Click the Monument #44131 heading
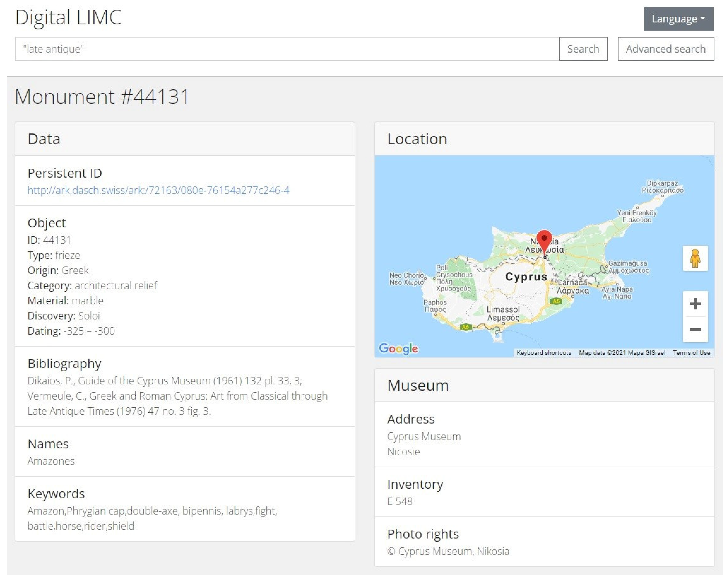 tap(102, 97)
